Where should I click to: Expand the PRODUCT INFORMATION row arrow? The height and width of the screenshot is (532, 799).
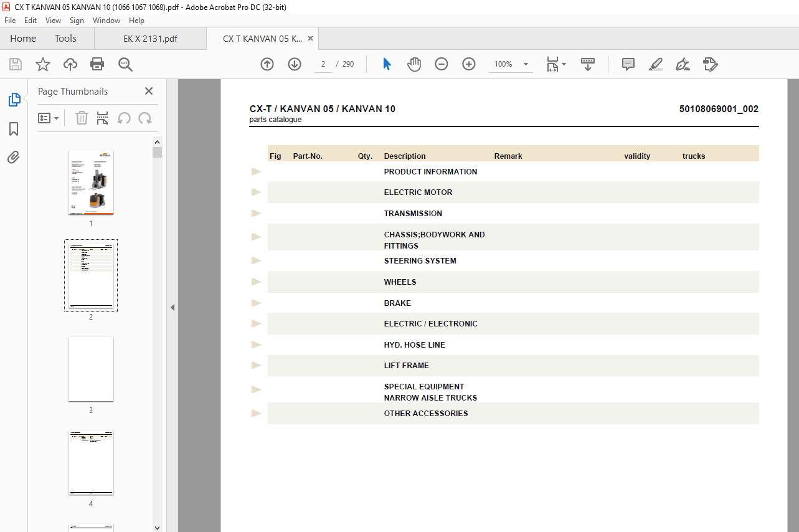[256, 172]
